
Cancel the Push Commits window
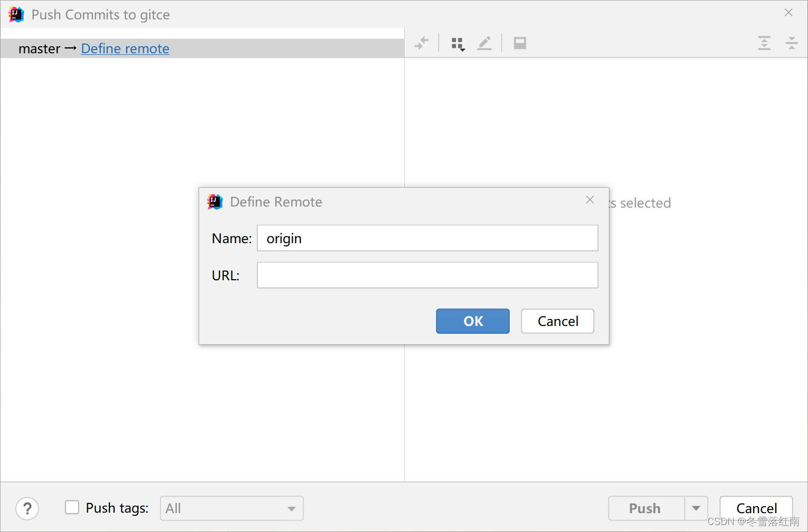756,508
